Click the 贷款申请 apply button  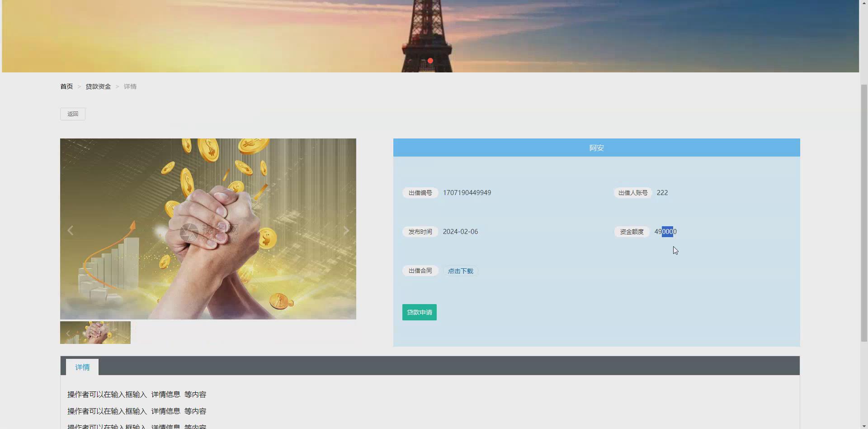[420, 312]
